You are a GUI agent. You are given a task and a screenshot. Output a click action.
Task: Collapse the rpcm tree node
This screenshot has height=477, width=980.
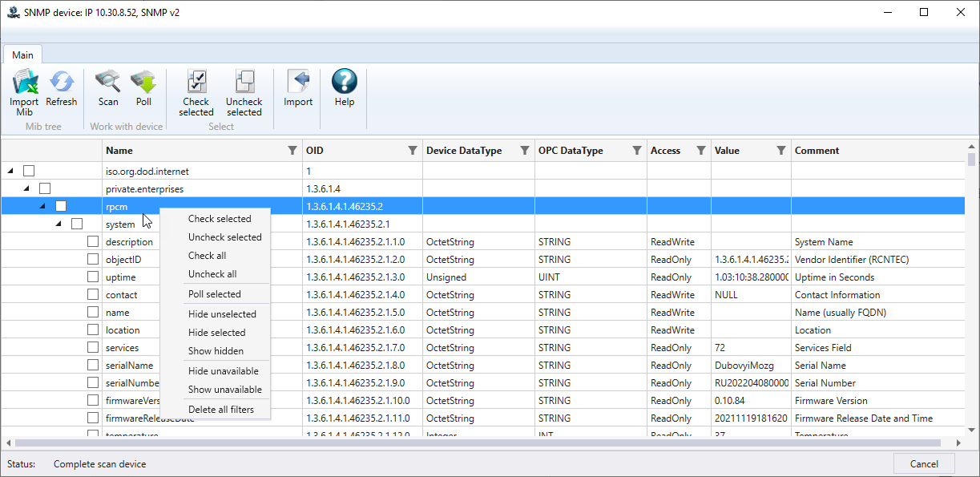42,206
